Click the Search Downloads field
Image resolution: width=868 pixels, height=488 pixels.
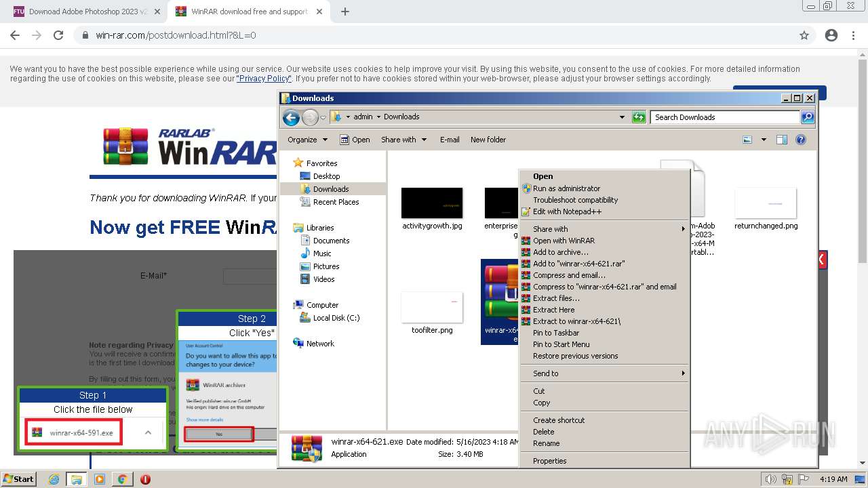pyautogui.click(x=725, y=117)
